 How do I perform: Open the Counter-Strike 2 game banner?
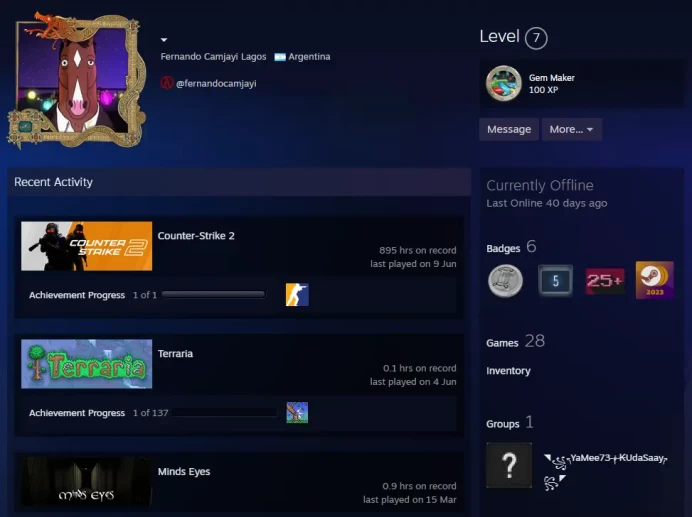86,246
